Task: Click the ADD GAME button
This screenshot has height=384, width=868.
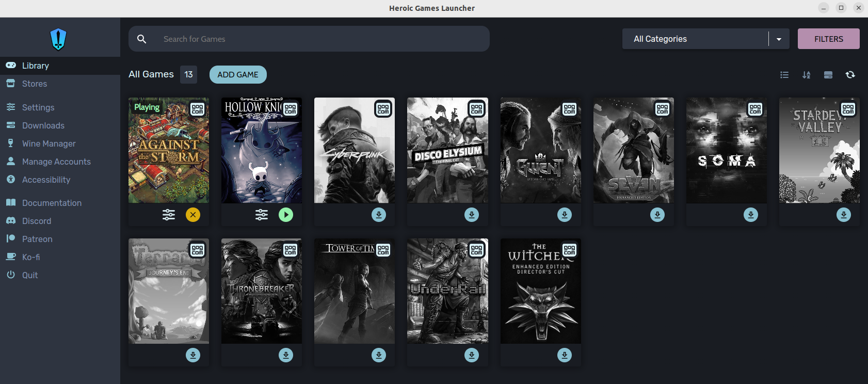Action: (x=238, y=74)
